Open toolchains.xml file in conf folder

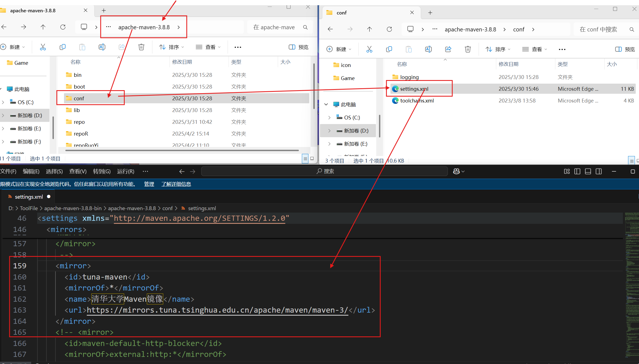417,101
